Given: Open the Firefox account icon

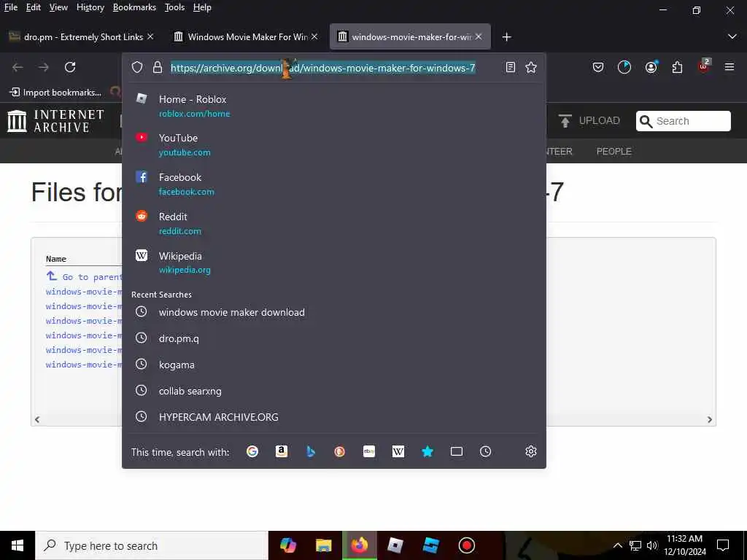Looking at the screenshot, I should (651, 67).
